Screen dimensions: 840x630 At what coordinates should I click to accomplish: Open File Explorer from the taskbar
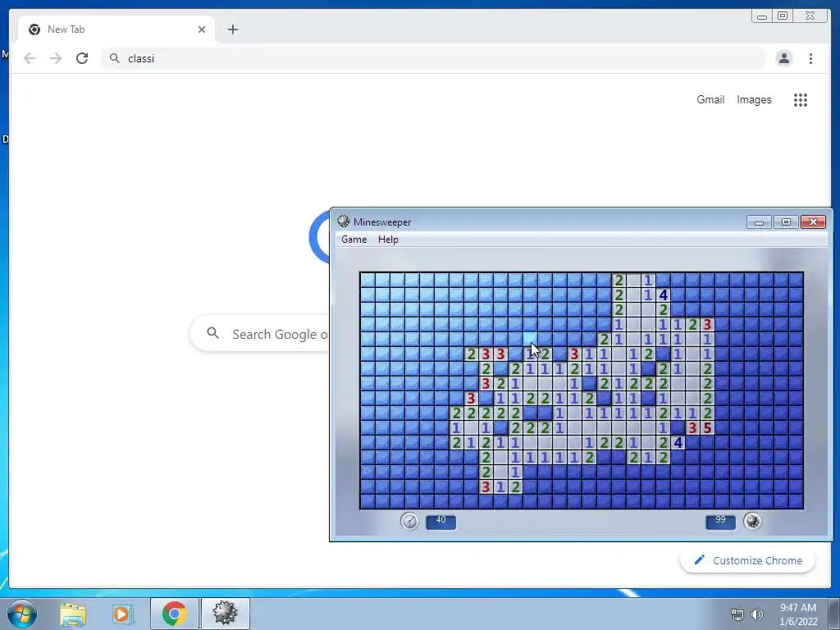tap(73, 614)
